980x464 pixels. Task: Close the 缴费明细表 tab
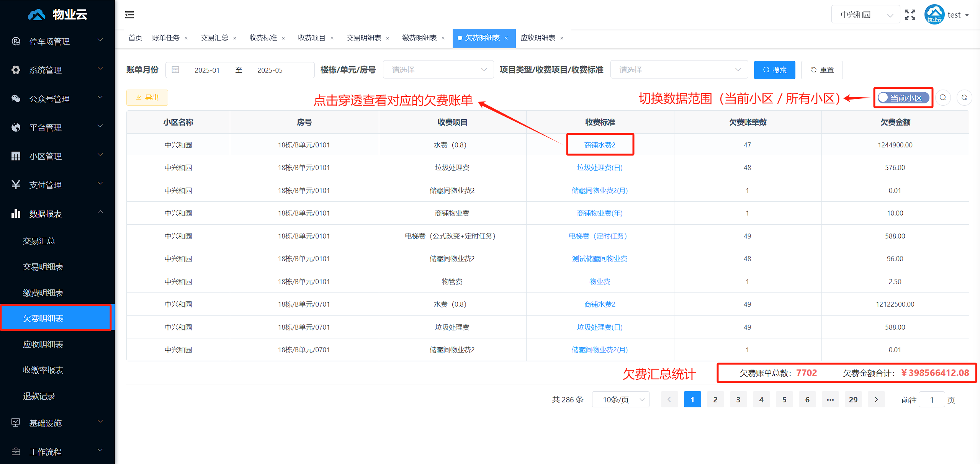(443, 38)
